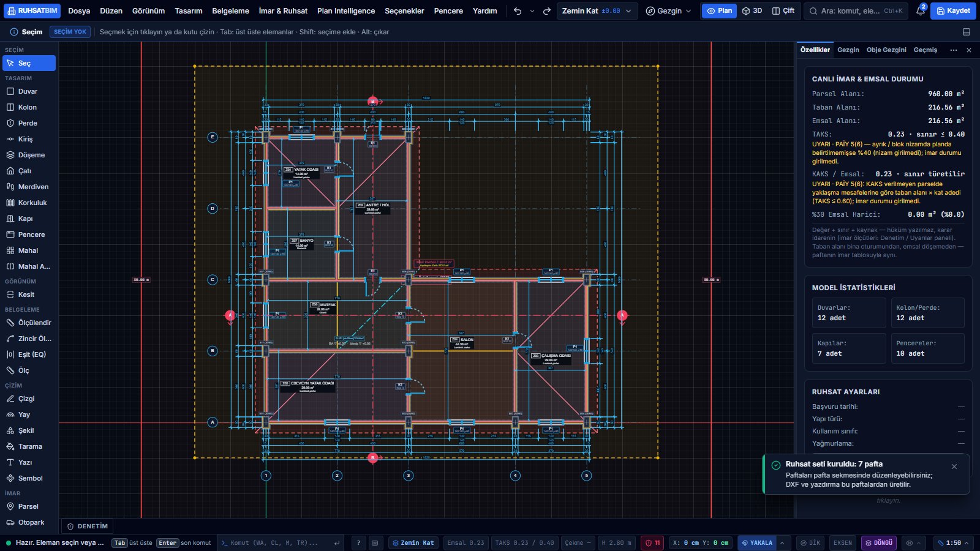Screen dimensions: 980x551
Task: Pick the Kiriş beam tool
Action: (x=29, y=139)
